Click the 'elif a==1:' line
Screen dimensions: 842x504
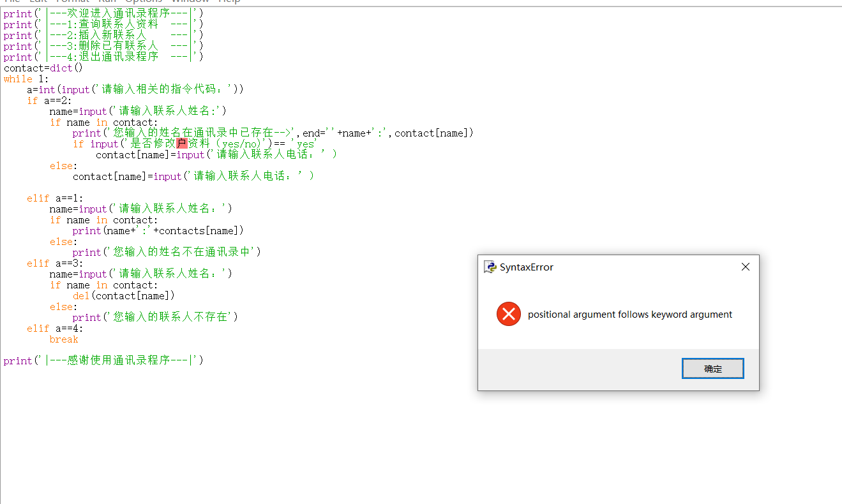coord(55,198)
